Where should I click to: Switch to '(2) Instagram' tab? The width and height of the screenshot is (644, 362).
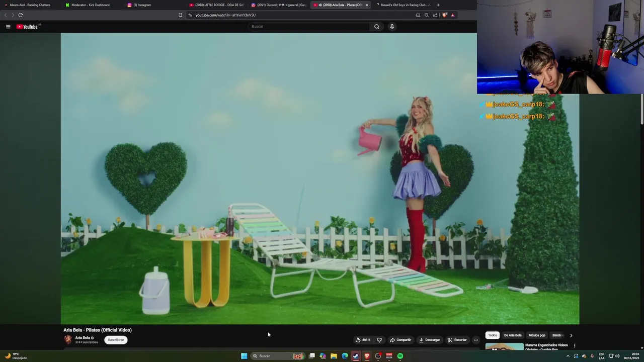tap(153, 5)
